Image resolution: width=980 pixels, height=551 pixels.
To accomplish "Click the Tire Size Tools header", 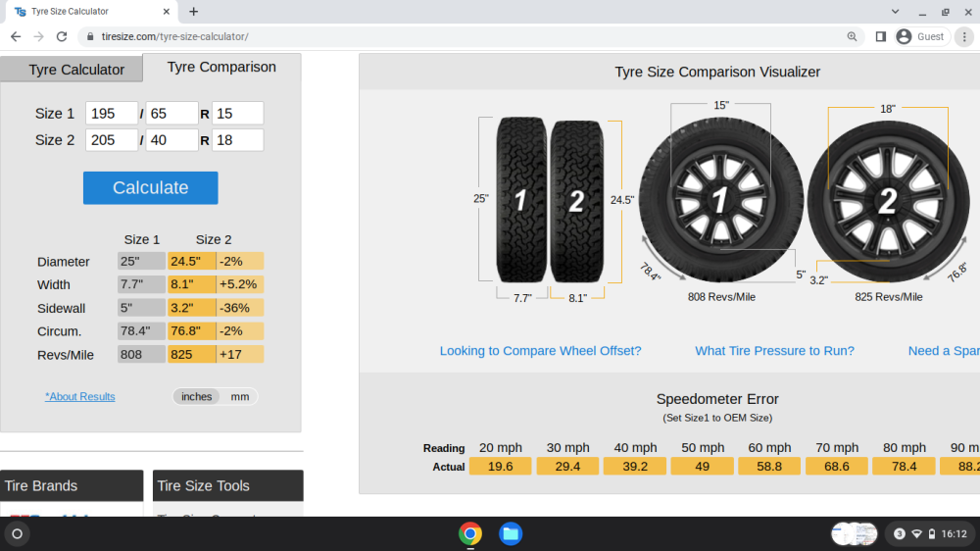I will pyautogui.click(x=228, y=485).
